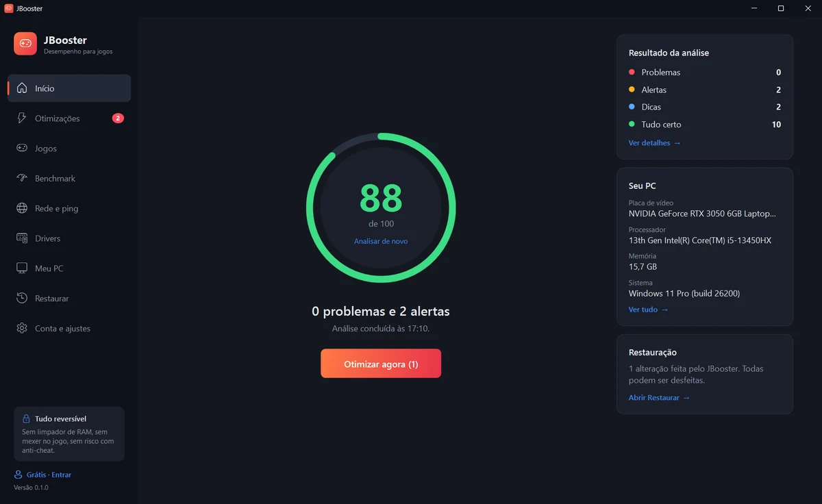Viewport: 822px width, 504px height.
Task: Click Análise concluída às 17:10 text
Action: 381,329
